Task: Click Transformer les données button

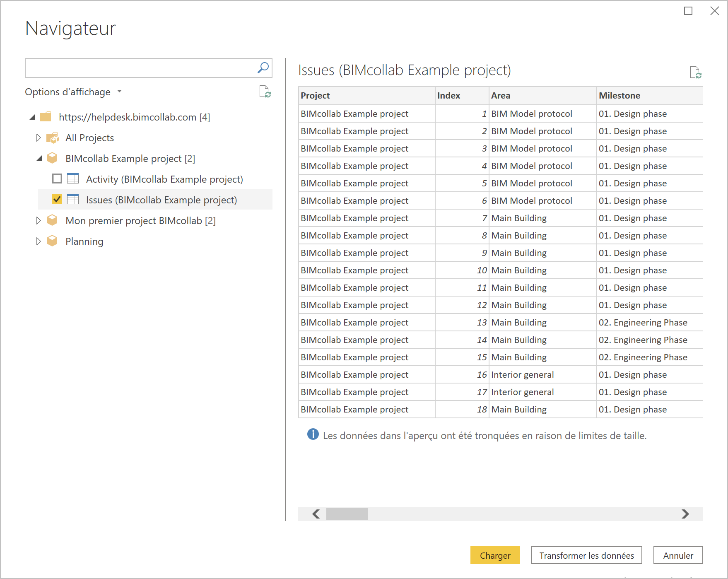Action: 587,555
